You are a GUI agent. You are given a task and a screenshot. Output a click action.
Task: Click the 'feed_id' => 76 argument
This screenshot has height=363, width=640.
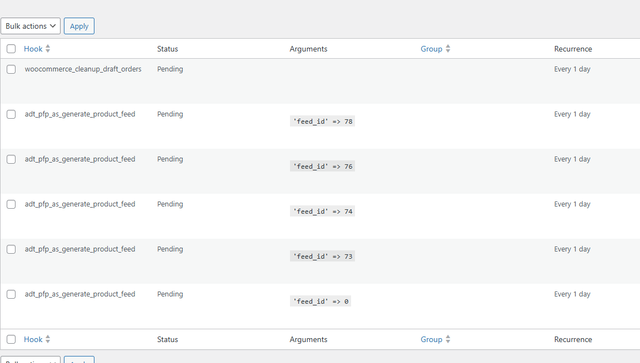(322, 166)
